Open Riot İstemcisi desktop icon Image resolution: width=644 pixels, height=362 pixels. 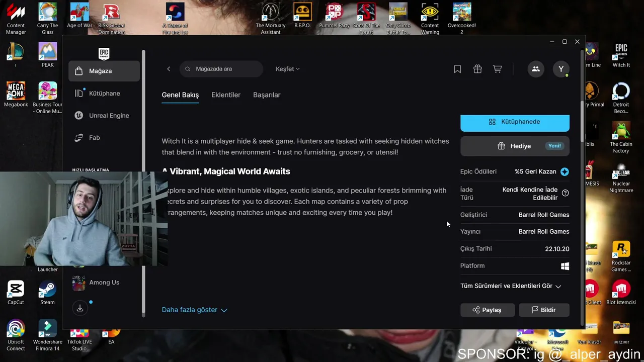pos(621,293)
